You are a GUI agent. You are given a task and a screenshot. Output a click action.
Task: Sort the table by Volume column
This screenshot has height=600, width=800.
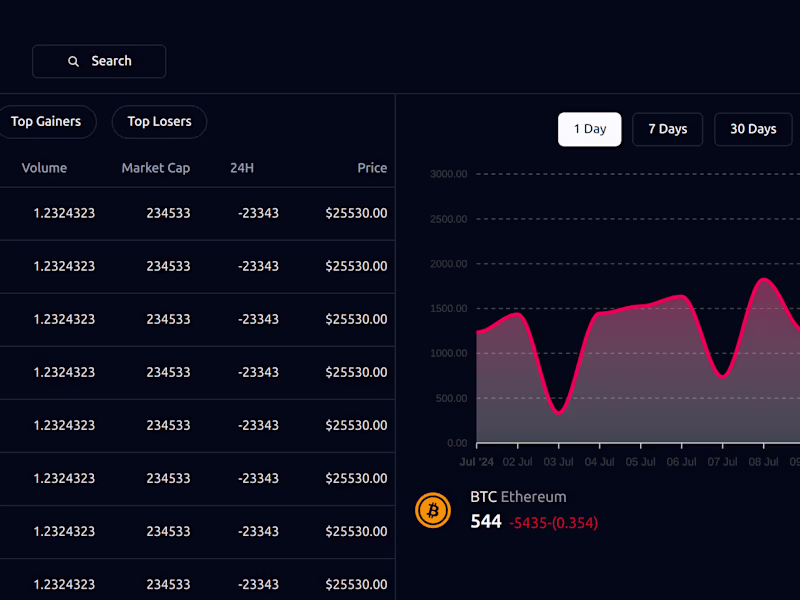point(44,168)
